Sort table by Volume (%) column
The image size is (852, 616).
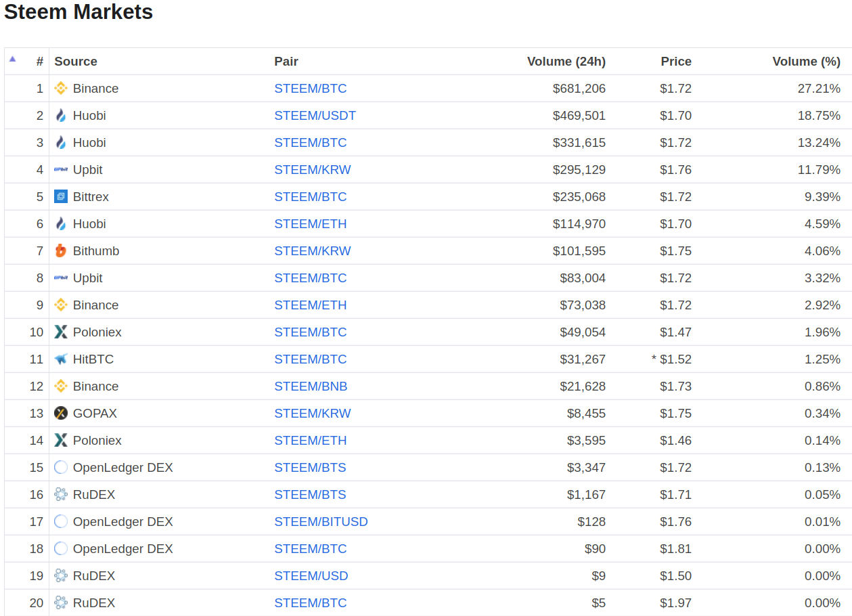807,61
